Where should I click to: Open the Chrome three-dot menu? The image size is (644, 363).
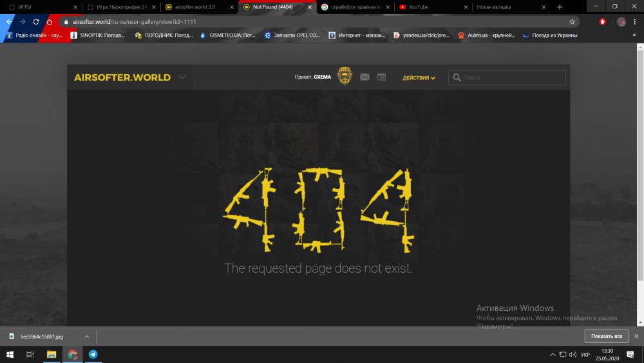pyautogui.click(x=634, y=22)
